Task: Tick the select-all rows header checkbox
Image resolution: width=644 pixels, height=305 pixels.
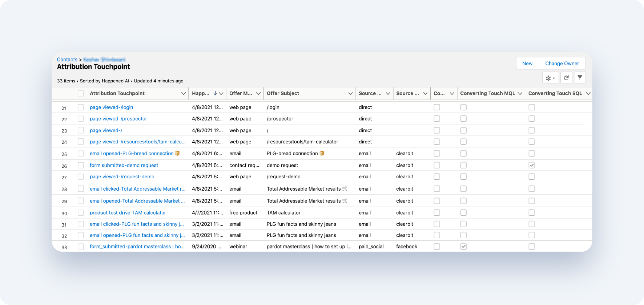Action: click(x=81, y=93)
